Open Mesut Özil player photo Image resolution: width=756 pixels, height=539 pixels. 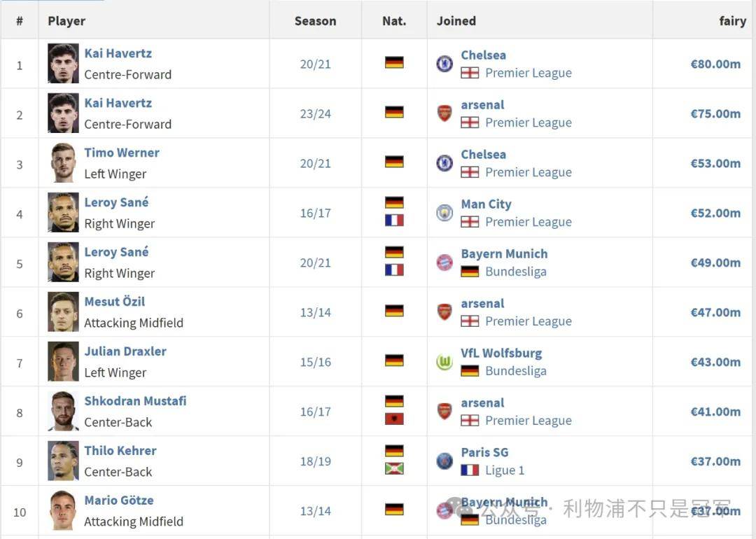pos(63,312)
